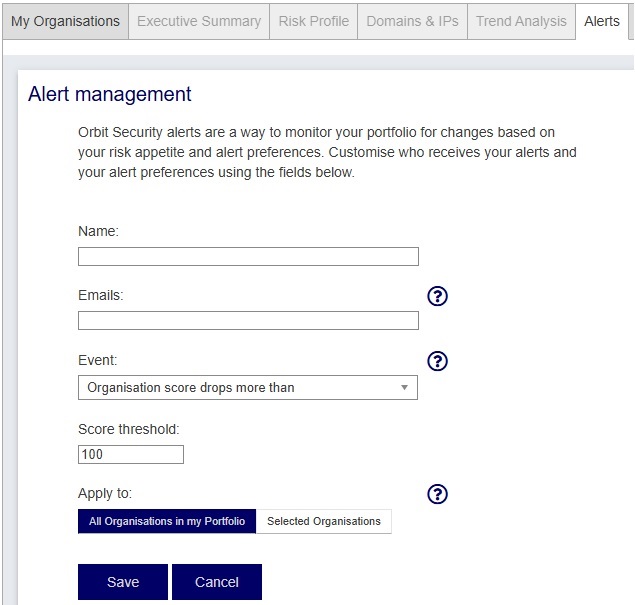Open the Domains & IPs tab

coord(412,21)
